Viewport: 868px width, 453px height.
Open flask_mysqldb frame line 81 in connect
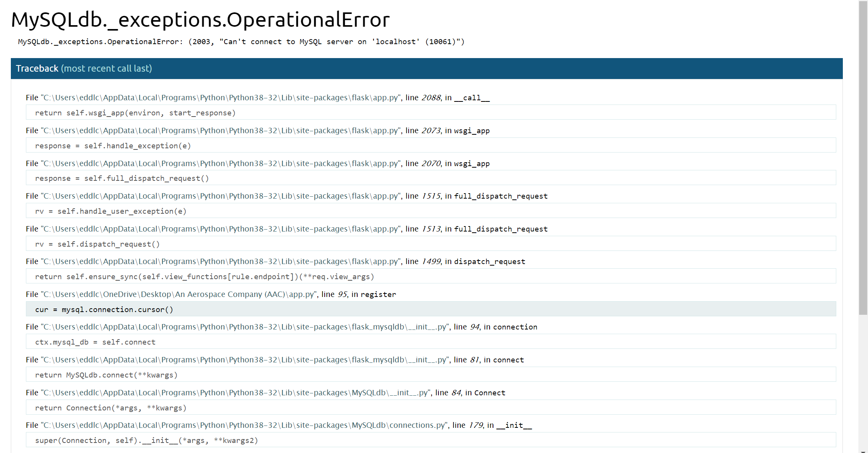[x=275, y=360]
